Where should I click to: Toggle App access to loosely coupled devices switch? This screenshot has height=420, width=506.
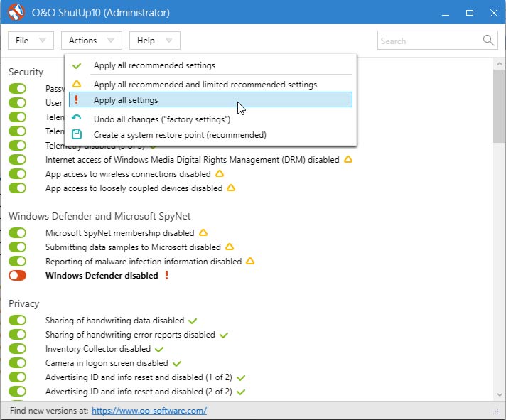click(x=18, y=188)
